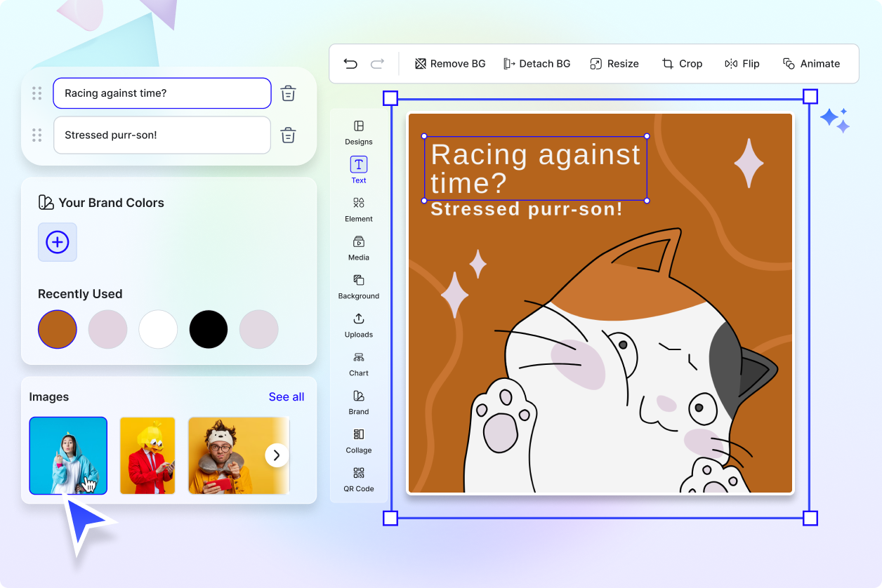Viewport: 882px width, 588px height.
Task: Delete the 'Racing against time?' text entry
Action: pos(288,93)
